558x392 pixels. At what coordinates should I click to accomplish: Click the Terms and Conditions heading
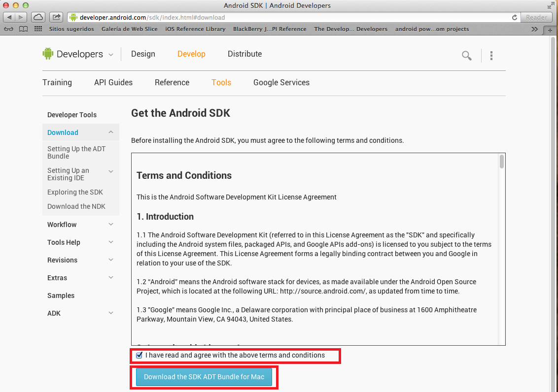[x=184, y=175]
